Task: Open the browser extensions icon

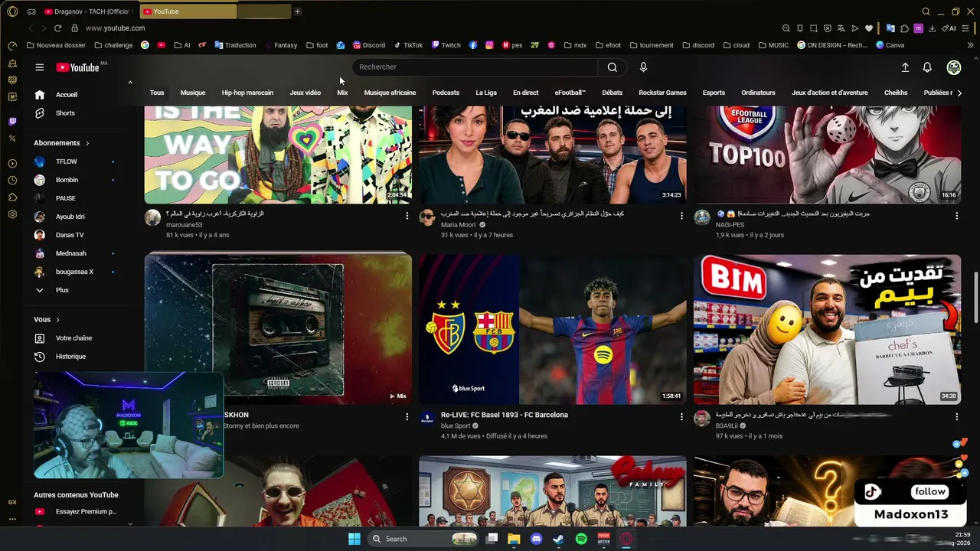Action: (904, 28)
